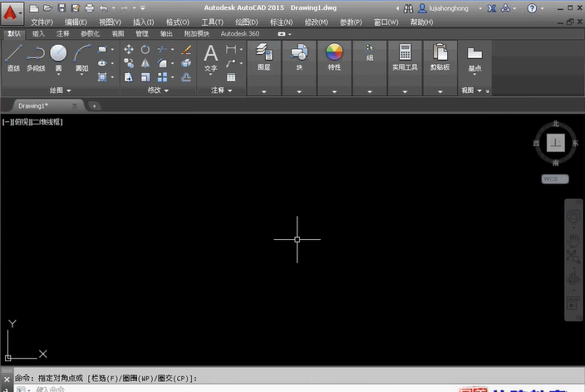Open the 剪贴板 (Clipboard) panel button

coord(440,56)
